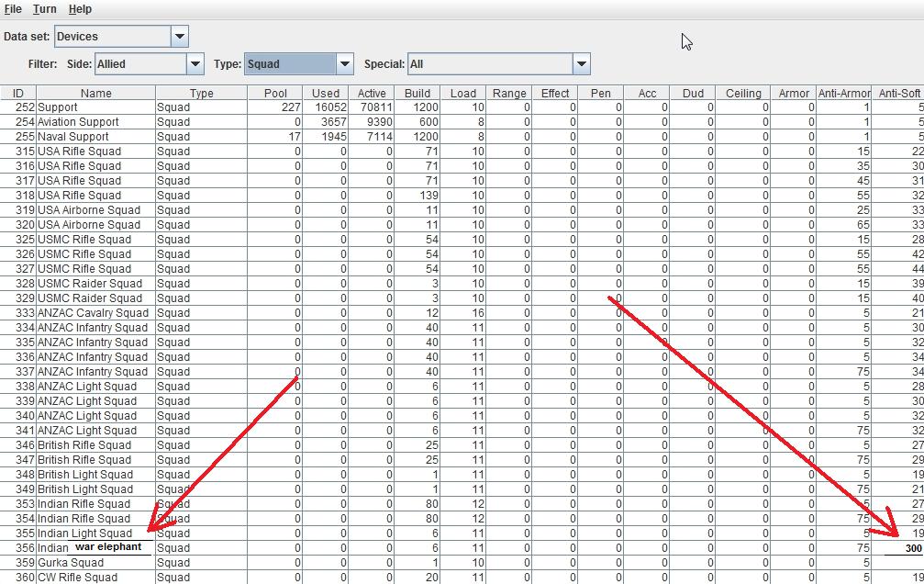Sort by the Pool column header

pyautogui.click(x=275, y=94)
